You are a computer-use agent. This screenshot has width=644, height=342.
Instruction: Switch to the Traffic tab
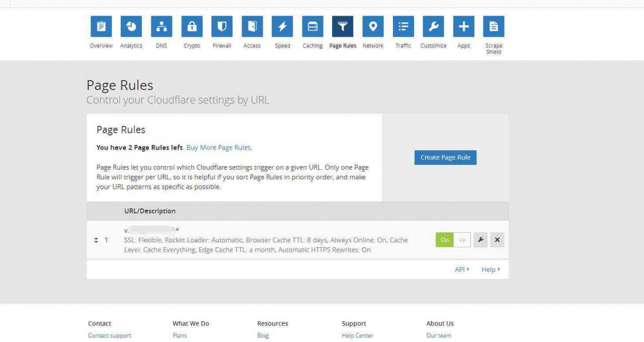tap(403, 27)
